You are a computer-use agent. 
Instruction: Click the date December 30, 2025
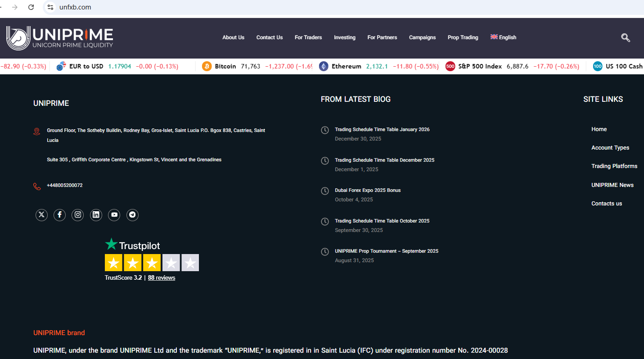tap(358, 139)
